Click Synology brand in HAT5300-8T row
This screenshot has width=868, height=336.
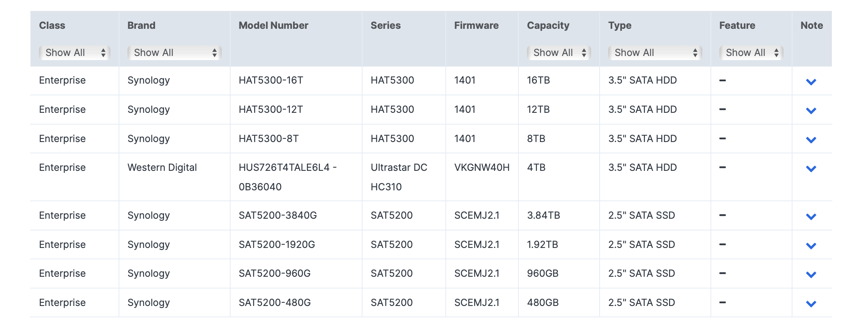(149, 139)
